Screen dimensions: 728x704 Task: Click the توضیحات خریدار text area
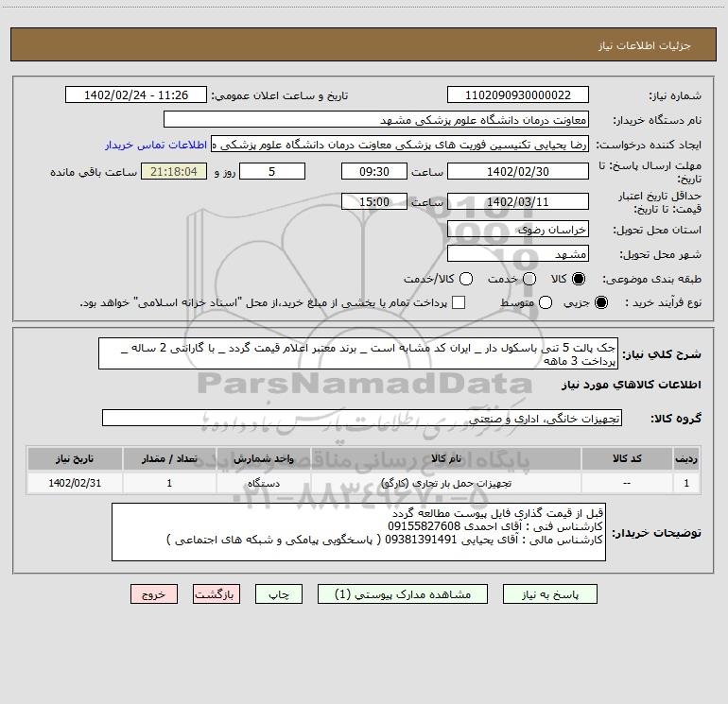pyautogui.click(x=358, y=532)
